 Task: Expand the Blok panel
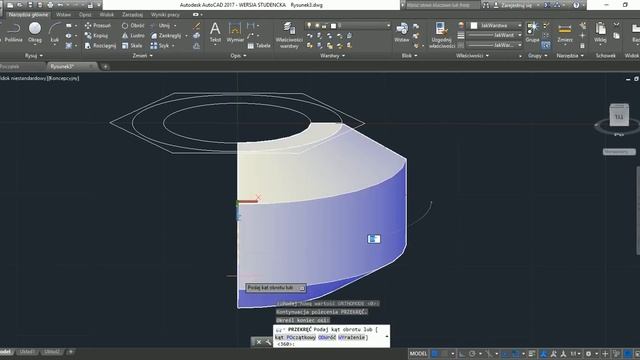pyautogui.click(x=409, y=56)
